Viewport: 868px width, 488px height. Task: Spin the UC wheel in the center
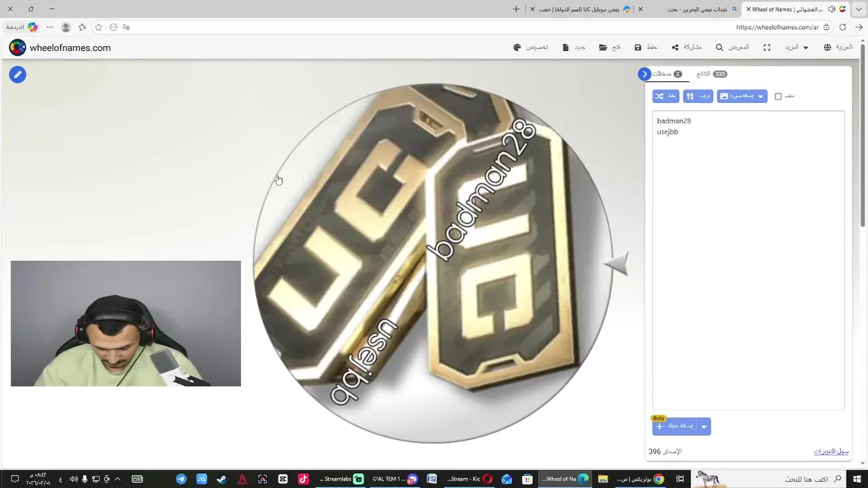point(433,263)
